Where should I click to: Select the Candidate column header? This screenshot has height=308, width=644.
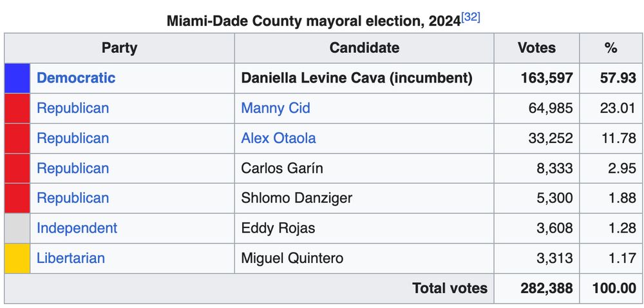tap(364, 48)
